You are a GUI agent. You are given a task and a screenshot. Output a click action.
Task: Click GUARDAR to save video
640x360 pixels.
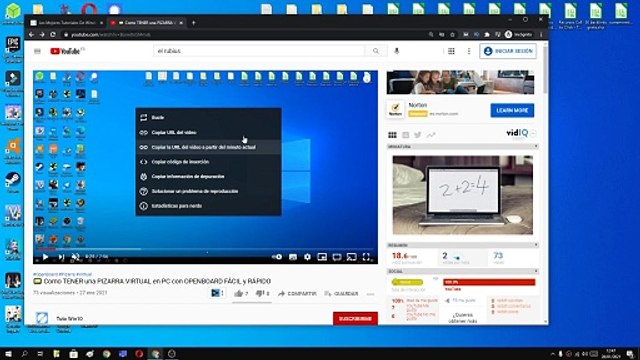tap(341, 293)
